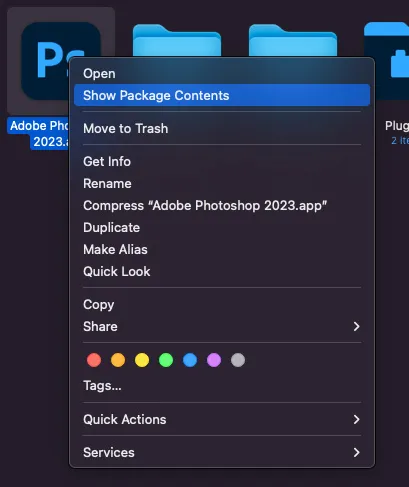
Task: Expand the Share submenu arrow
Action: [x=356, y=327]
